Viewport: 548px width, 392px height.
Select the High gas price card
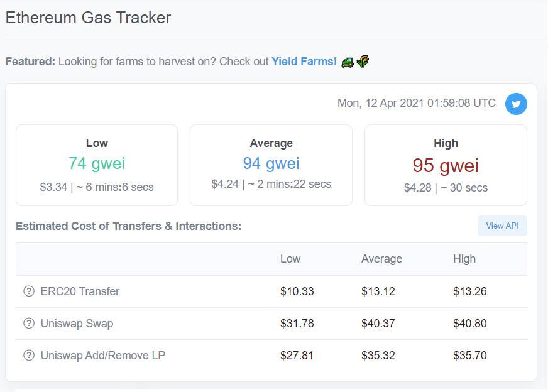click(446, 165)
